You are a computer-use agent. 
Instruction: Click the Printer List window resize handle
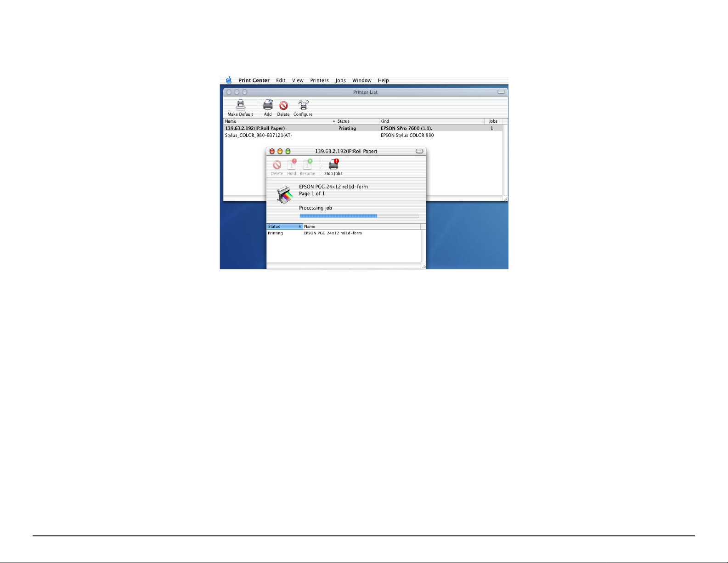505,198
